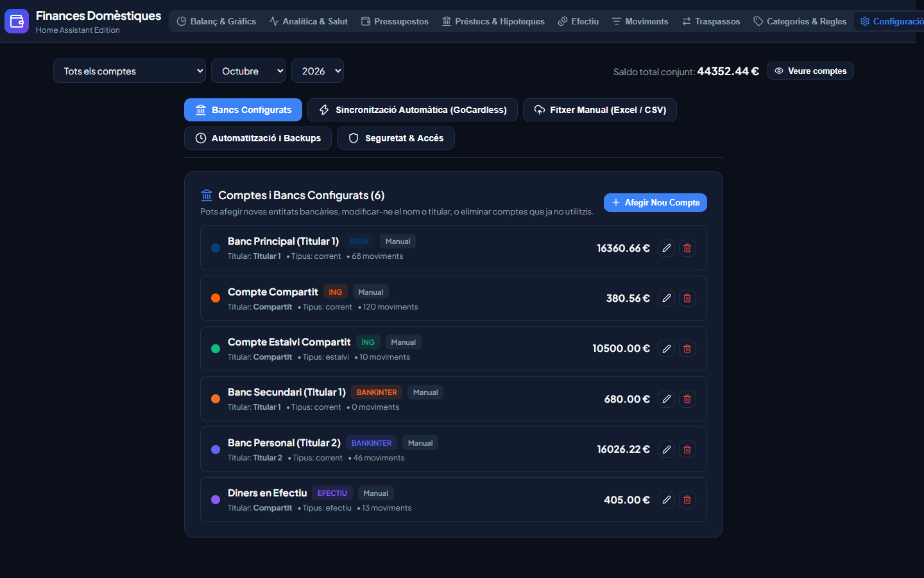Image resolution: width=924 pixels, height=578 pixels.
Task: Toggle balances with Veure comptes
Action: click(810, 71)
